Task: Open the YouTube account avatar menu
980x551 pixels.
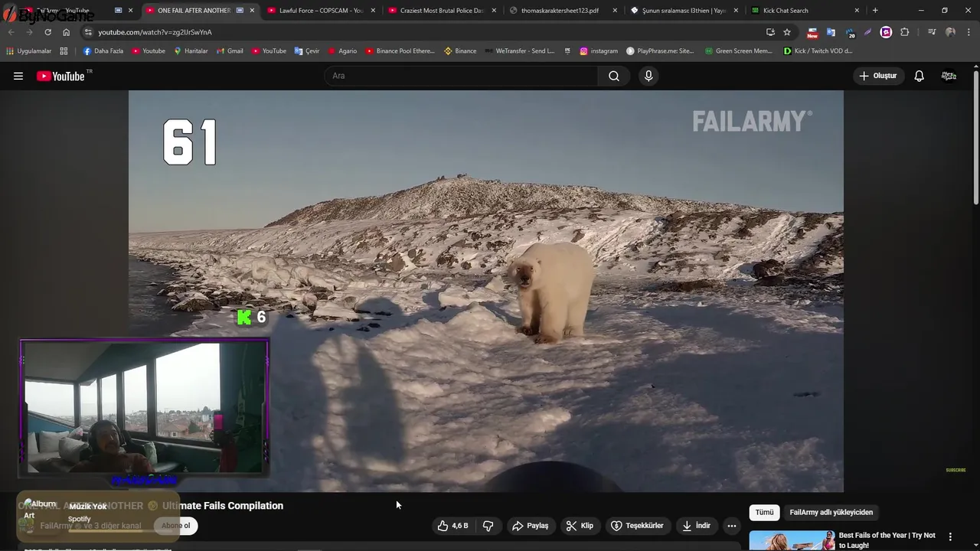Action: point(949,76)
